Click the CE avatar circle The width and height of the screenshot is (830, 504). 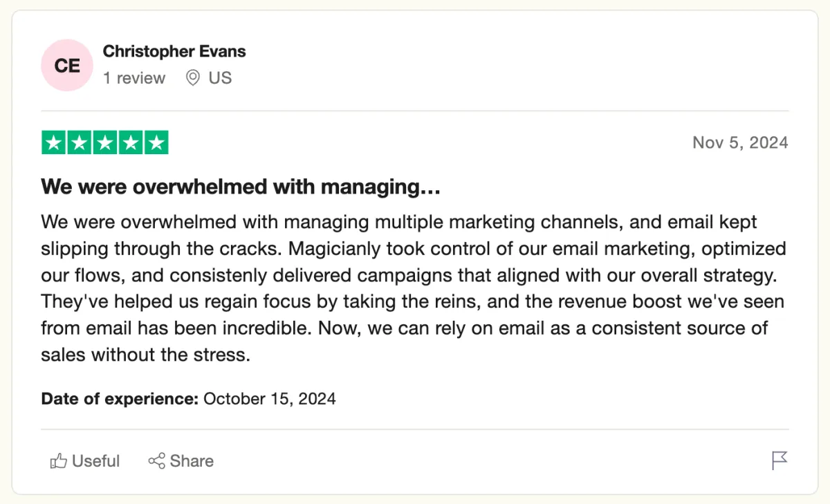[x=67, y=66]
